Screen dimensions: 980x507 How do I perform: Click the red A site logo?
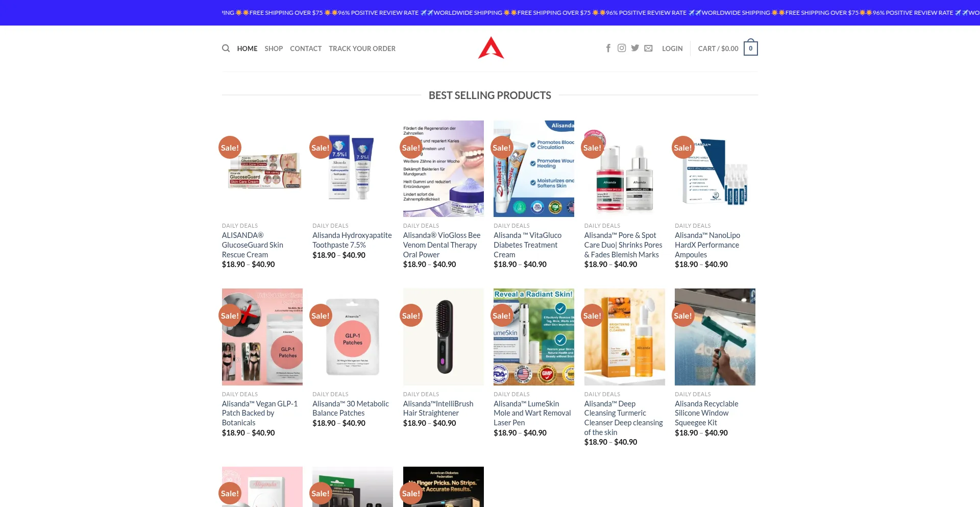(491, 48)
